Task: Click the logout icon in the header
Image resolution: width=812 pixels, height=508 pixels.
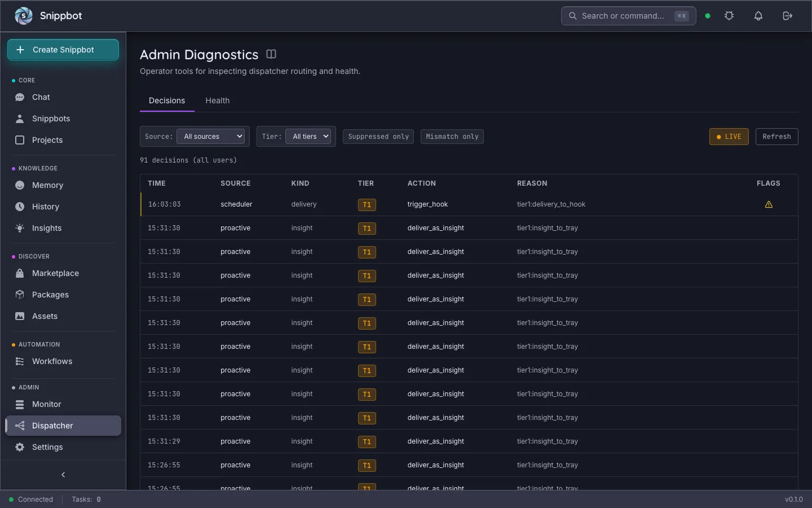Action: coord(788,16)
